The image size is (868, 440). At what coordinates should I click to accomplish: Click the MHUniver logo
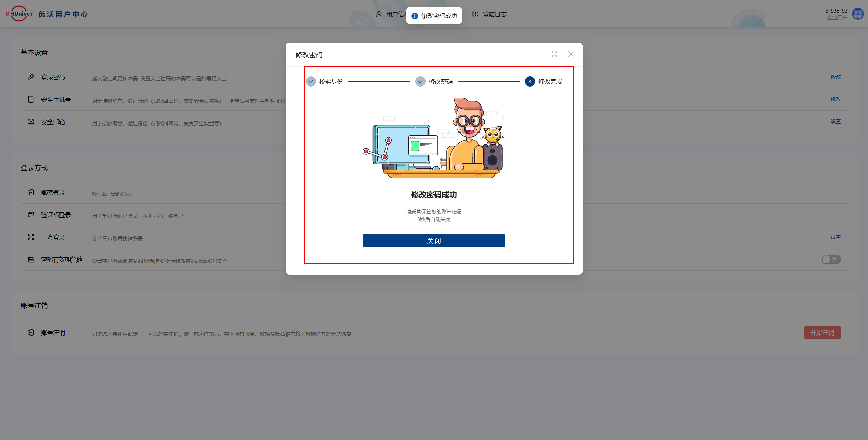(19, 14)
